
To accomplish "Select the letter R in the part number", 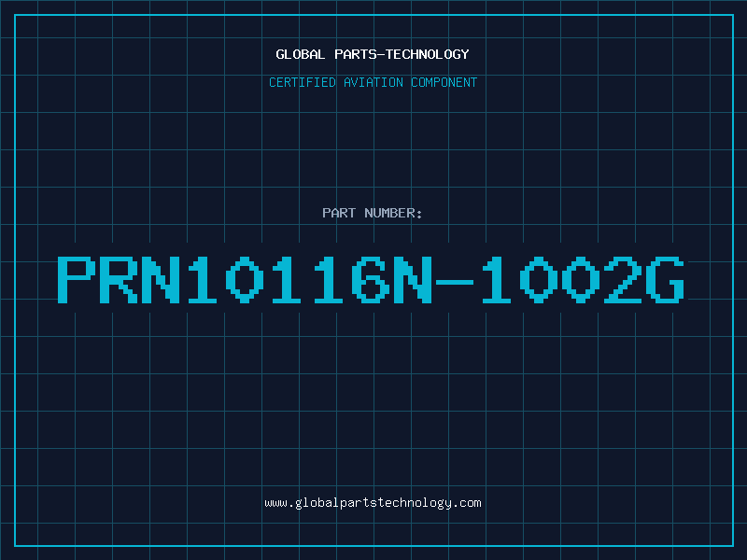I will point(119,278).
